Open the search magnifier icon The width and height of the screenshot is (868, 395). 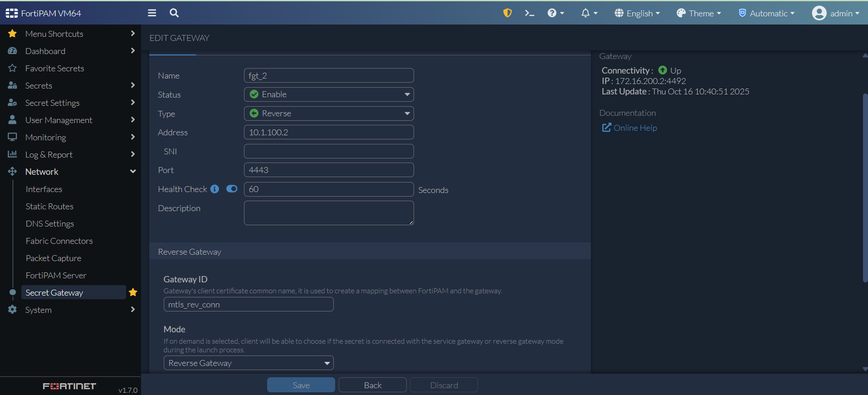pyautogui.click(x=174, y=13)
